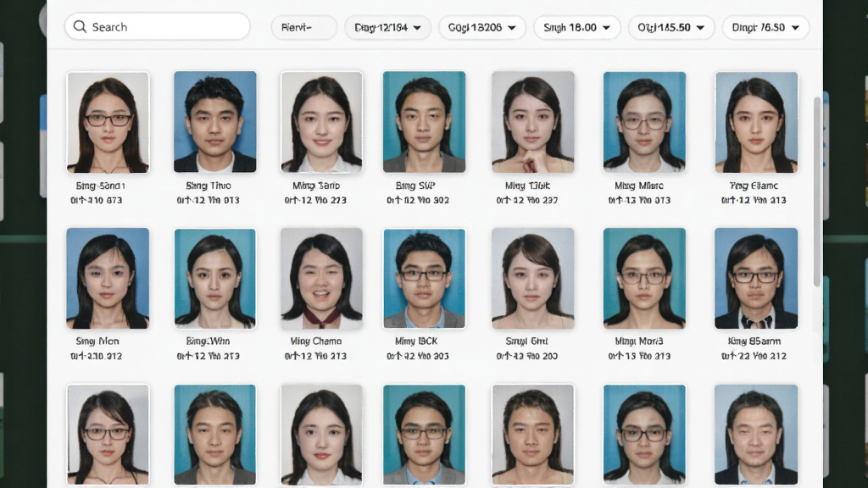
Task: Click the code line under 'Sing:Whn'
Action: click(x=209, y=357)
